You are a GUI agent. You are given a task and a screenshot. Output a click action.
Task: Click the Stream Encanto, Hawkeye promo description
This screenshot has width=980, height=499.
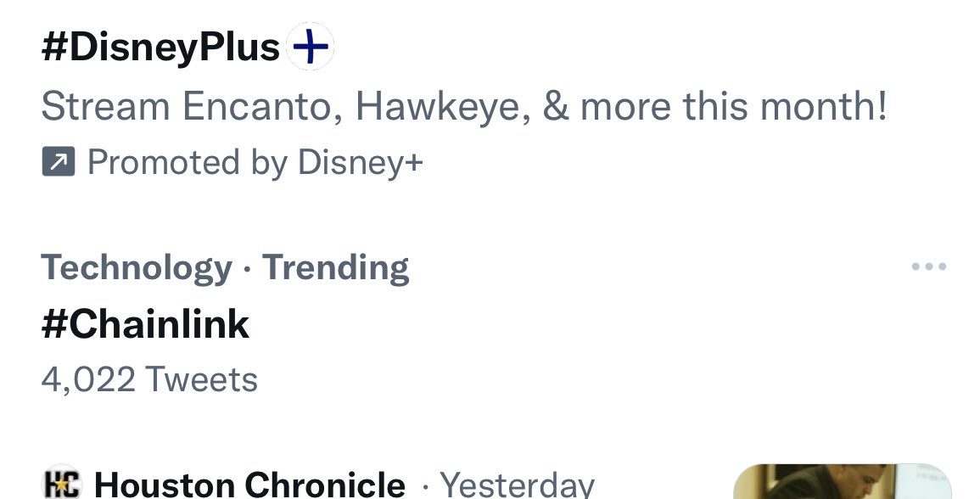pos(464,106)
